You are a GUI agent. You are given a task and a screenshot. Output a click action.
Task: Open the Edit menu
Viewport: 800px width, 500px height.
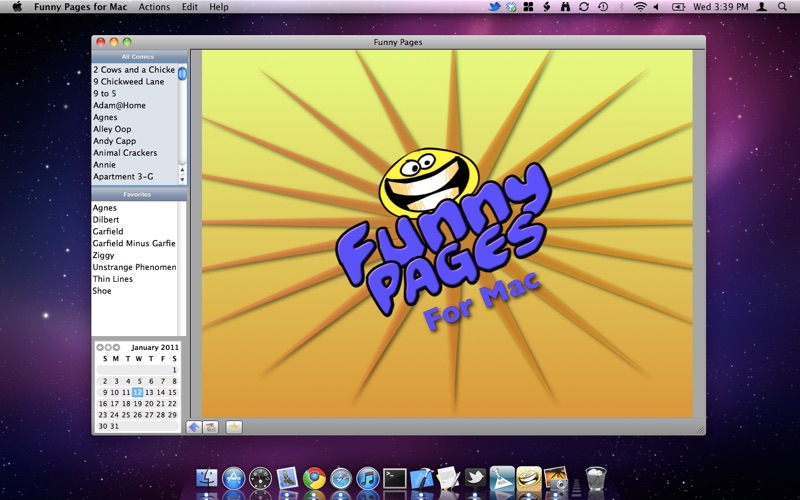(x=189, y=7)
